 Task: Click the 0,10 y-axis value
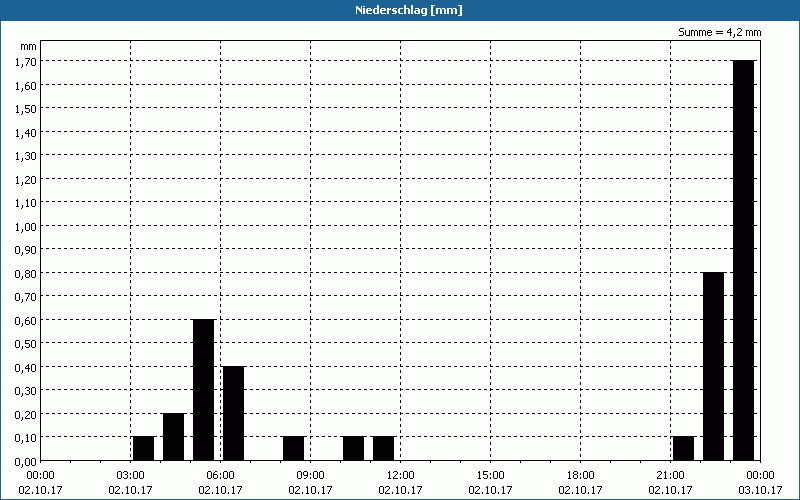(26, 438)
